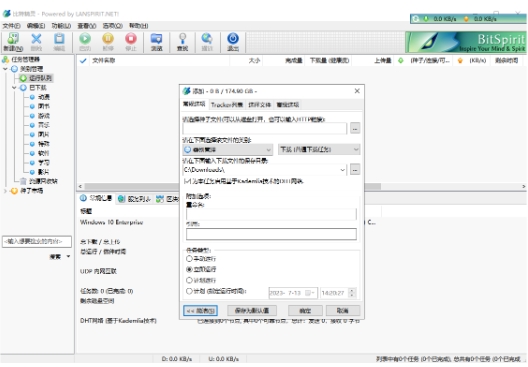Click orange upload speed icon in floating bar
Image resolution: width=528 pixels, height=367 pixels.
[466, 19]
